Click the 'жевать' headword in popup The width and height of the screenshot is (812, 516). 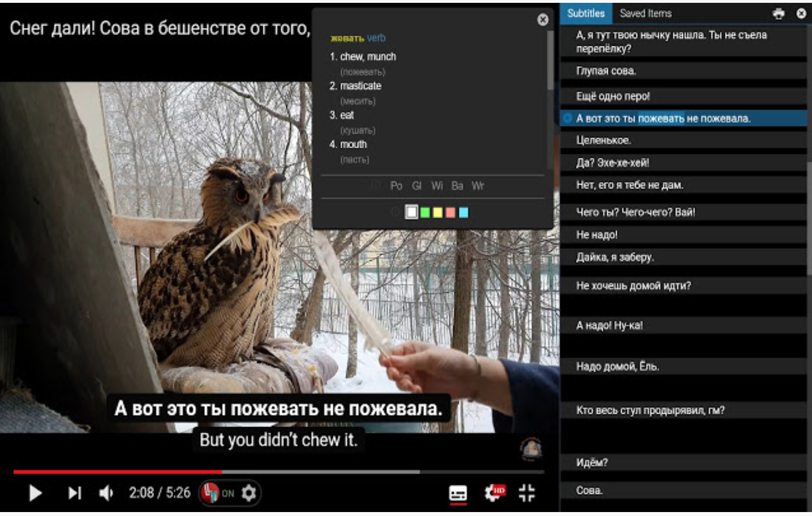347,38
